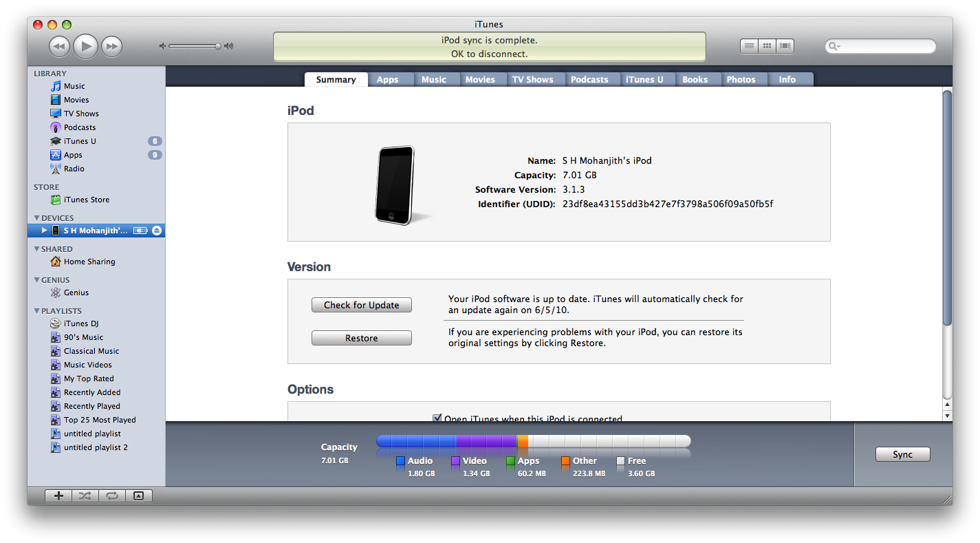
Task: Click the 90's Music smart playlist icon
Action: coord(56,337)
